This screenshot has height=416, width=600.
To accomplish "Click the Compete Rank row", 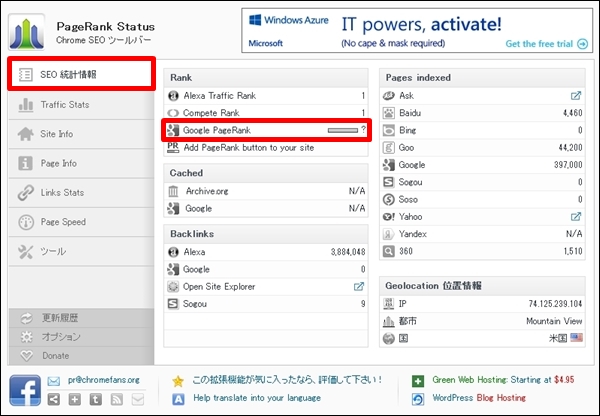I will coord(266,113).
